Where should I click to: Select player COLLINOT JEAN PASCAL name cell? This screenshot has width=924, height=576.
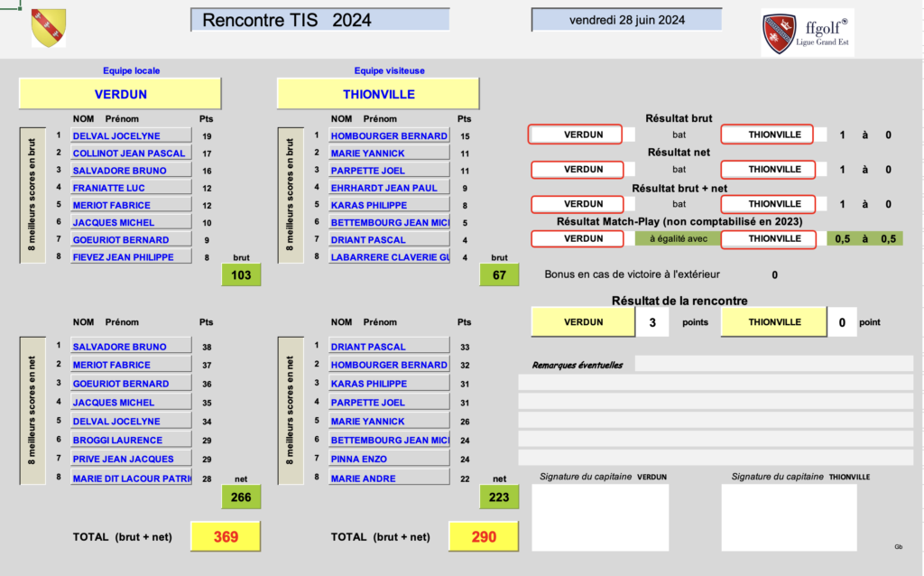coord(131,153)
